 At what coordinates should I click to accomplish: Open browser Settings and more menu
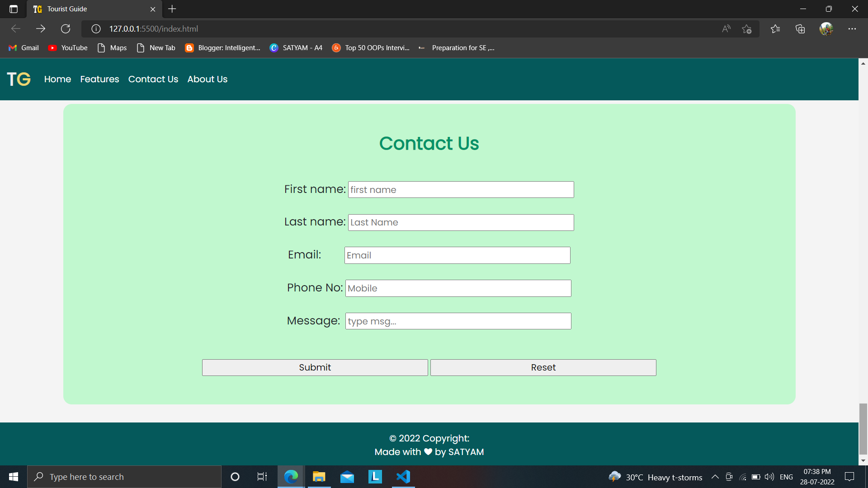(852, 29)
